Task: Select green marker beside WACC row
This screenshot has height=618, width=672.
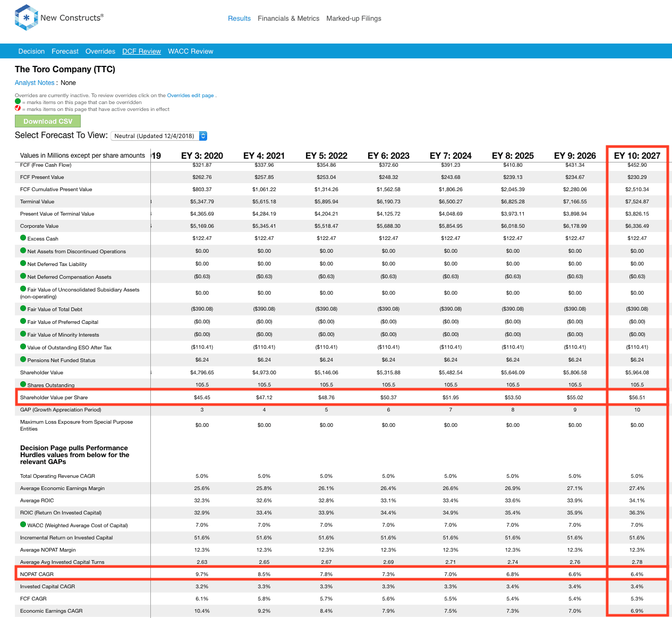Action: point(23,525)
